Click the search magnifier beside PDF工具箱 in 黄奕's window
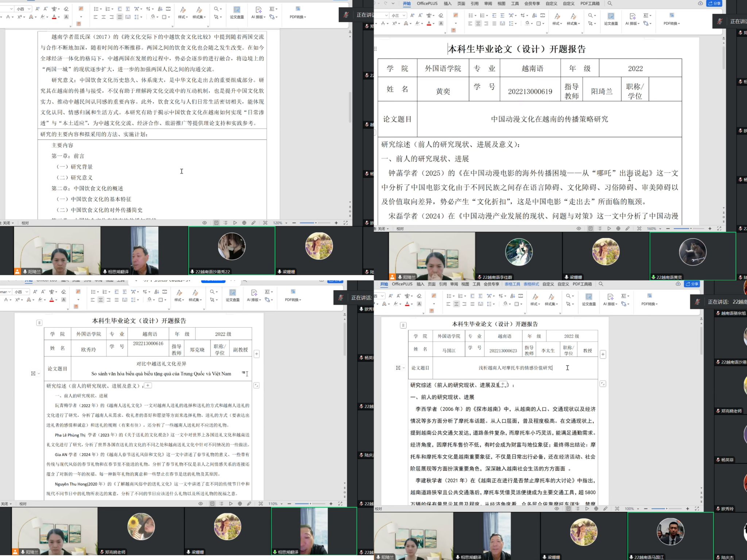This screenshot has width=747, height=560. [x=609, y=3]
